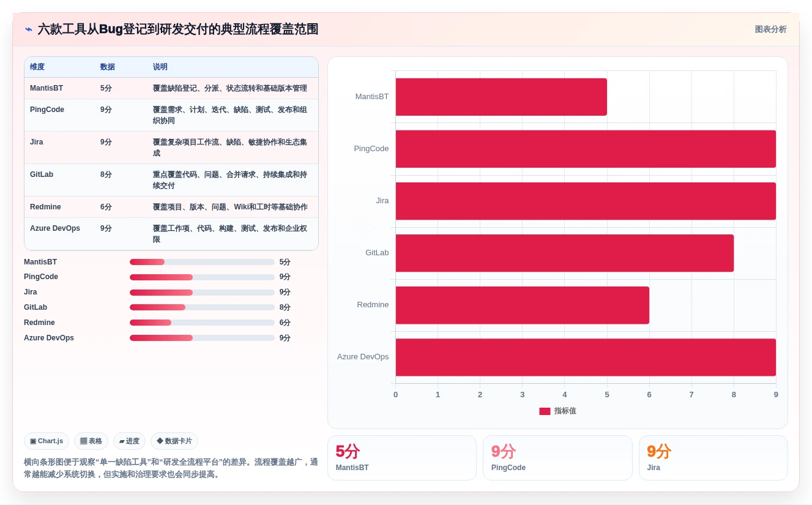The height and width of the screenshot is (505, 812).
Task: Click the Redmine progress bar
Action: point(202,323)
